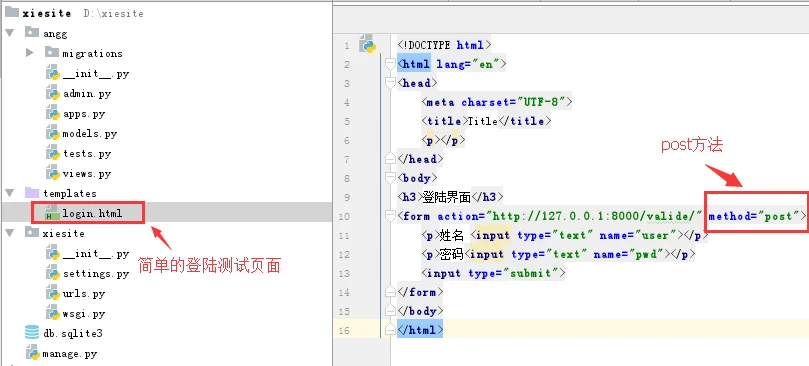
Task: Fold the body tag at line 8
Action: tap(391, 178)
